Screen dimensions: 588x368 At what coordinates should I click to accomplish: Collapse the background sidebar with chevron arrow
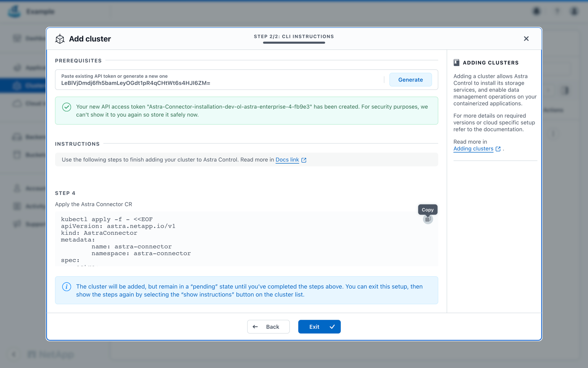tap(14, 354)
